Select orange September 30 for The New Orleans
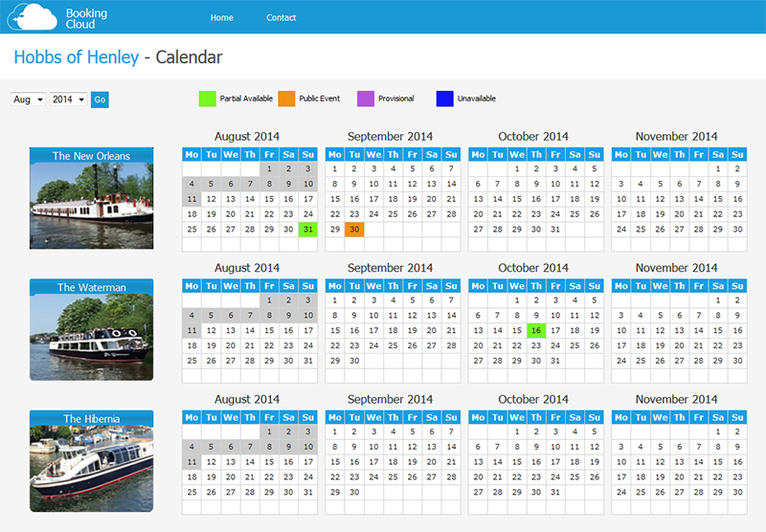The image size is (766, 532). click(354, 230)
